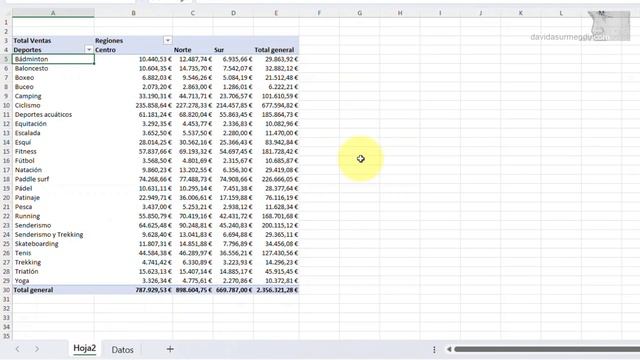Select Senderismo total 200.115,12 € cell
The image size is (640, 360).
(276, 225)
